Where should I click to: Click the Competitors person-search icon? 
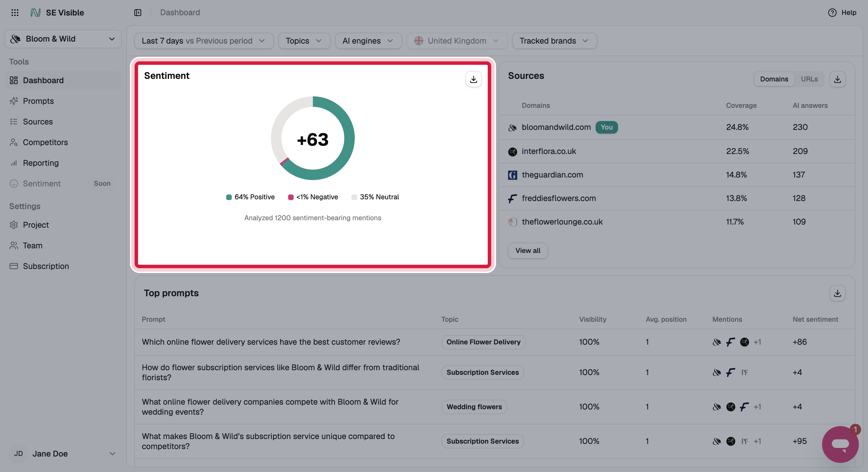[x=14, y=142]
